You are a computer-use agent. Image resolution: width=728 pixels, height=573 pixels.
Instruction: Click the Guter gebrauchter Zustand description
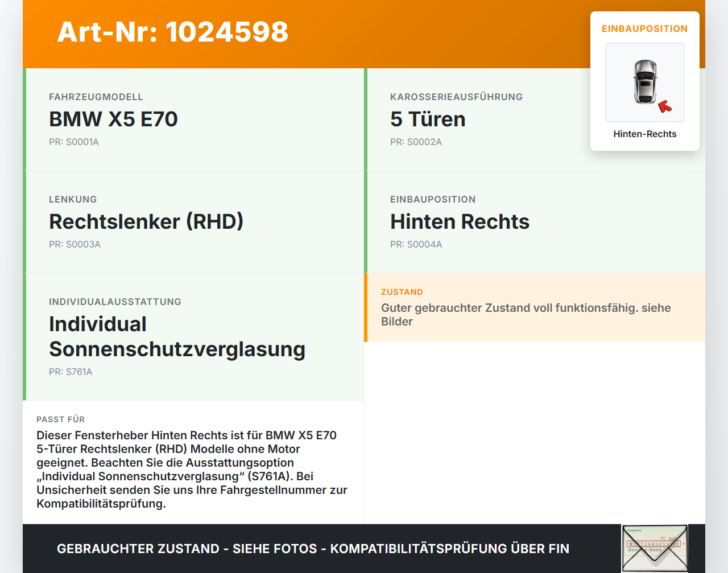pos(526,315)
